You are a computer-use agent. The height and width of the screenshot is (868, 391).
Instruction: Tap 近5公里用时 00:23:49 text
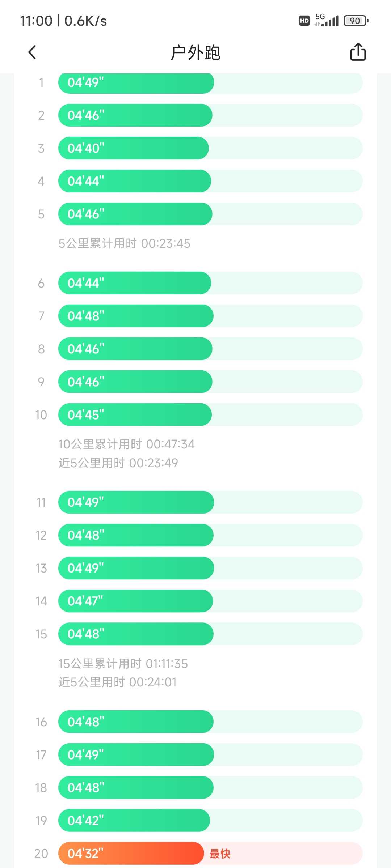[118, 463]
